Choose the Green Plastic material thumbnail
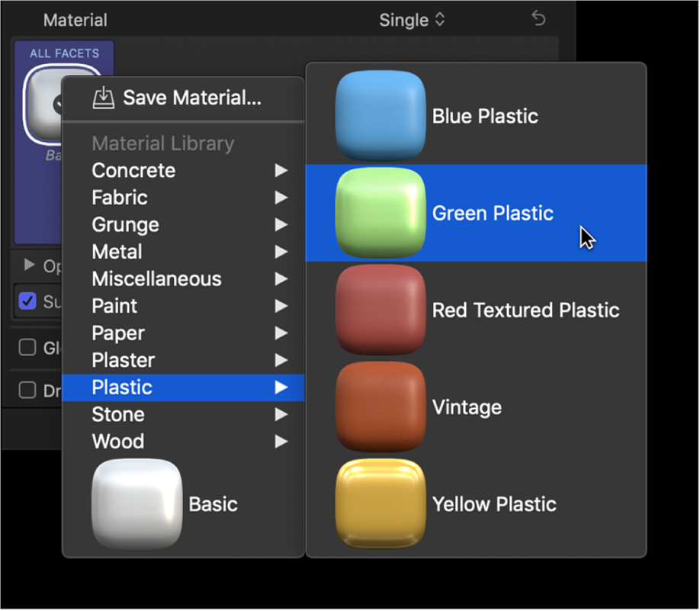 (x=380, y=213)
